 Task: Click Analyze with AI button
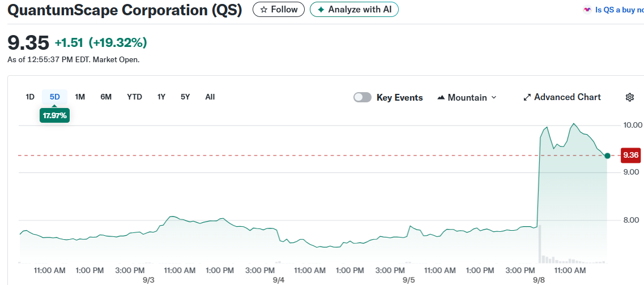click(x=354, y=10)
